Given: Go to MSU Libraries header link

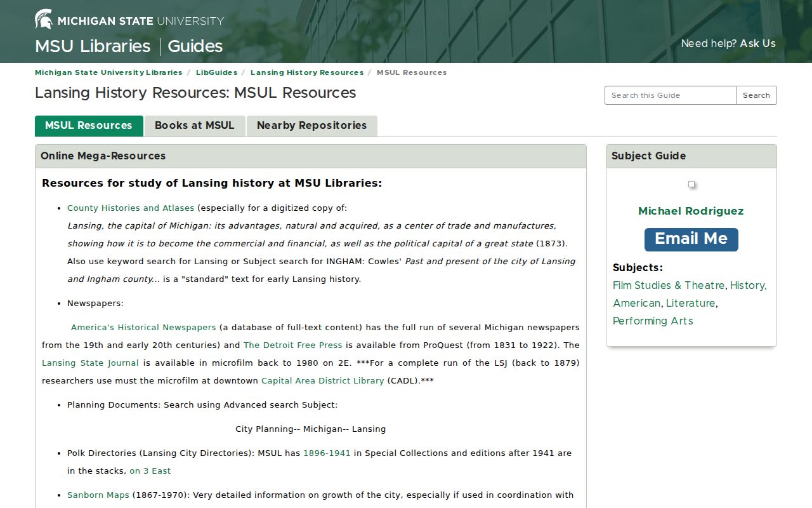Looking at the screenshot, I should (x=93, y=46).
